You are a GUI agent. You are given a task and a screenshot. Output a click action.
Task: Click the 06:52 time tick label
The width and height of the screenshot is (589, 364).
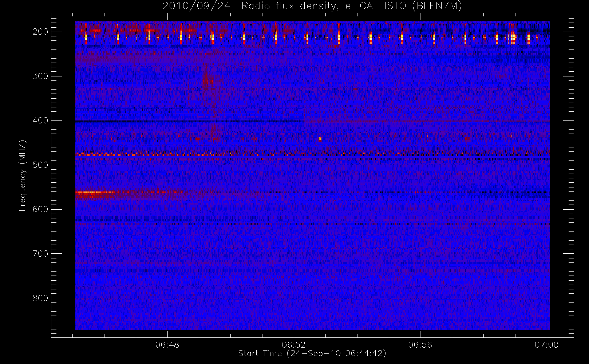coord(293,345)
